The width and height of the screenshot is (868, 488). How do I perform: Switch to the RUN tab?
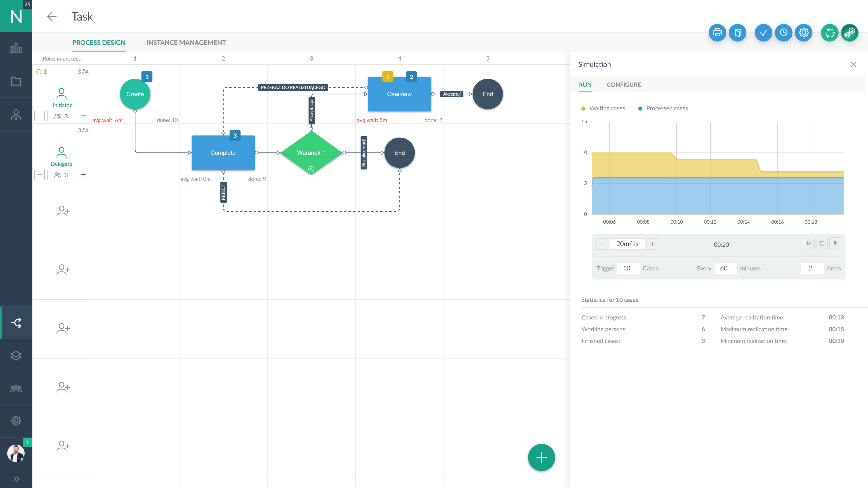tap(585, 85)
